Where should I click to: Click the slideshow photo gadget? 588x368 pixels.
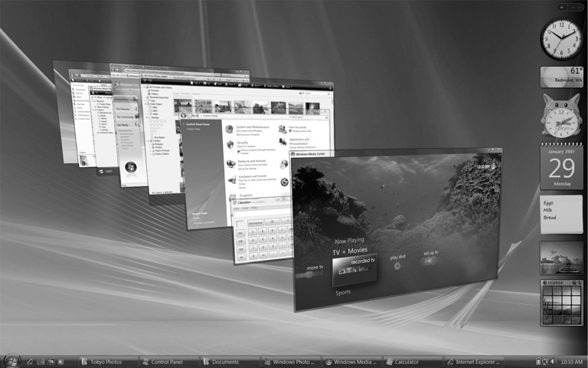click(561, 258)
